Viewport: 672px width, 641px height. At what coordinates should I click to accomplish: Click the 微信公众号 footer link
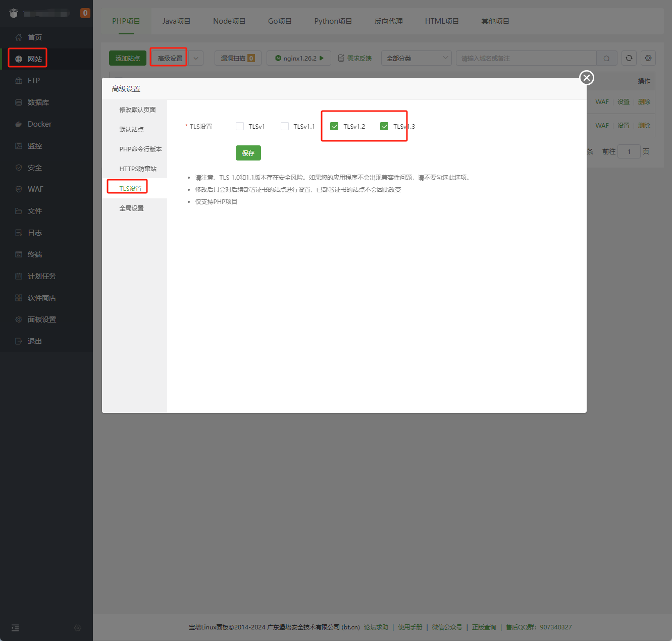point(447,627)
